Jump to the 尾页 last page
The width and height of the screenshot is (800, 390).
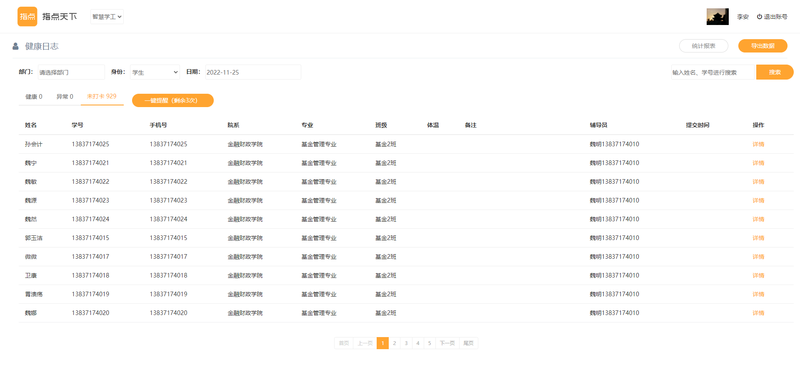[x=468, y=343]
